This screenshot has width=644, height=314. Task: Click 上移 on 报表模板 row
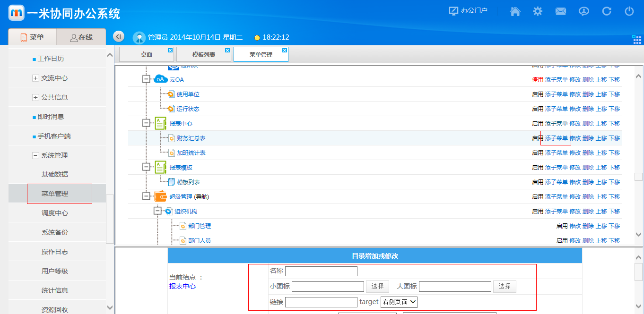pos(601,168)
